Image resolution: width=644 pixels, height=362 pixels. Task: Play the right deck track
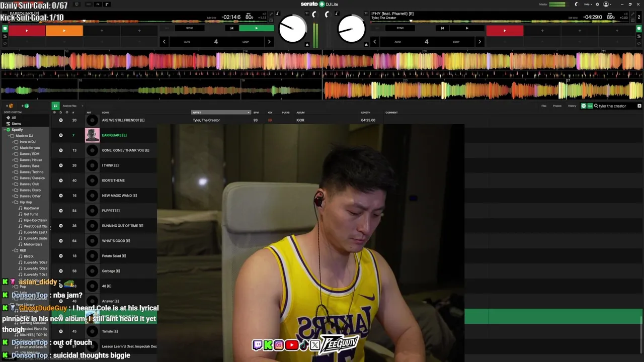pyautogui.click(x=466, y=28)
